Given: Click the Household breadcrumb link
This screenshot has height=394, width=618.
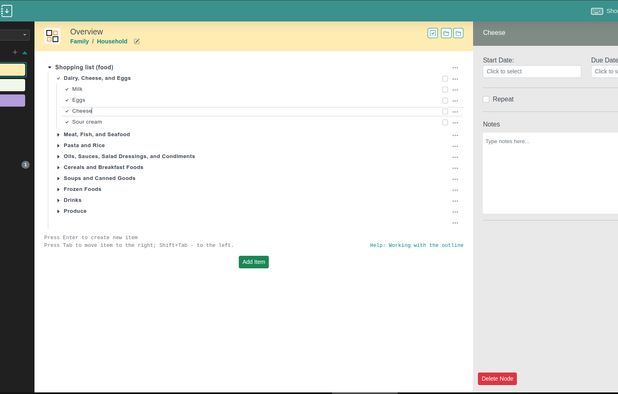Looking at the screenshot, I should [x=112, y=41].
